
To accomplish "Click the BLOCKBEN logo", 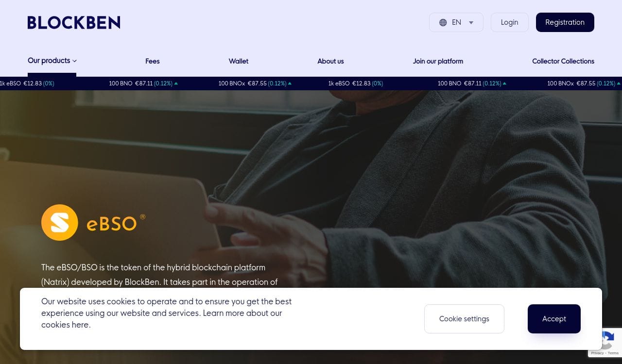I will (x=74, y=22).
